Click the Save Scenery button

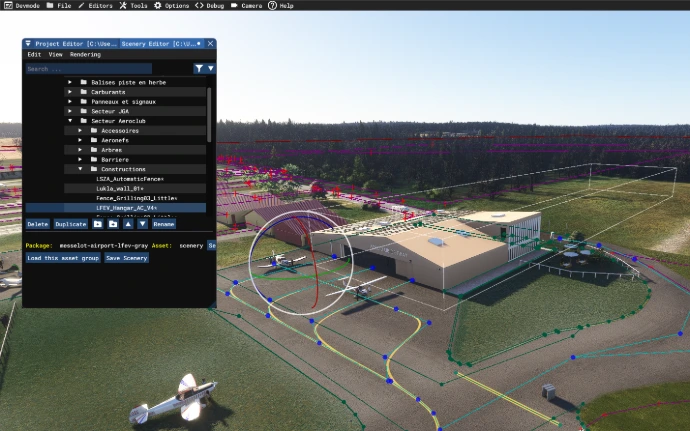click(127, 258)
